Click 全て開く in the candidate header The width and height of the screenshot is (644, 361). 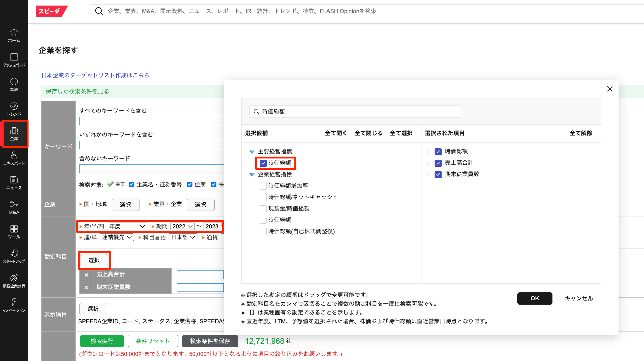pyautogui.click(x=336, y=133)
